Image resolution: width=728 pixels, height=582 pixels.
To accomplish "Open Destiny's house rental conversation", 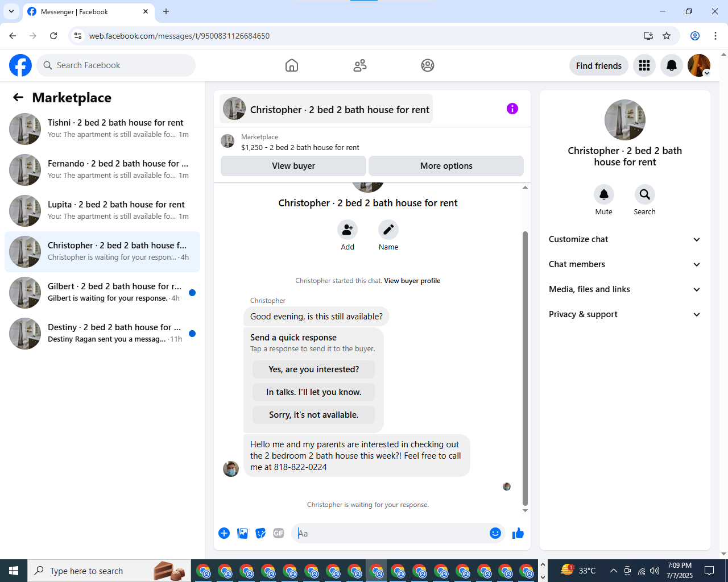I will 102,334.
